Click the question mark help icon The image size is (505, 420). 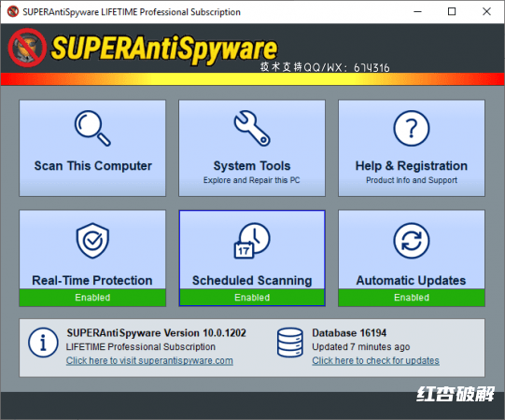click(x=412, y=129)
